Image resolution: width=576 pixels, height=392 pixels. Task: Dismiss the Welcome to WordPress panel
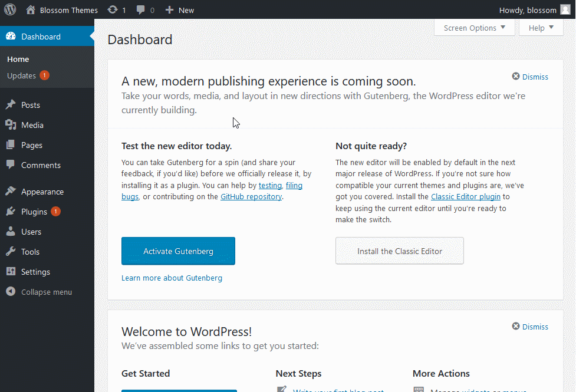(530, 327)
